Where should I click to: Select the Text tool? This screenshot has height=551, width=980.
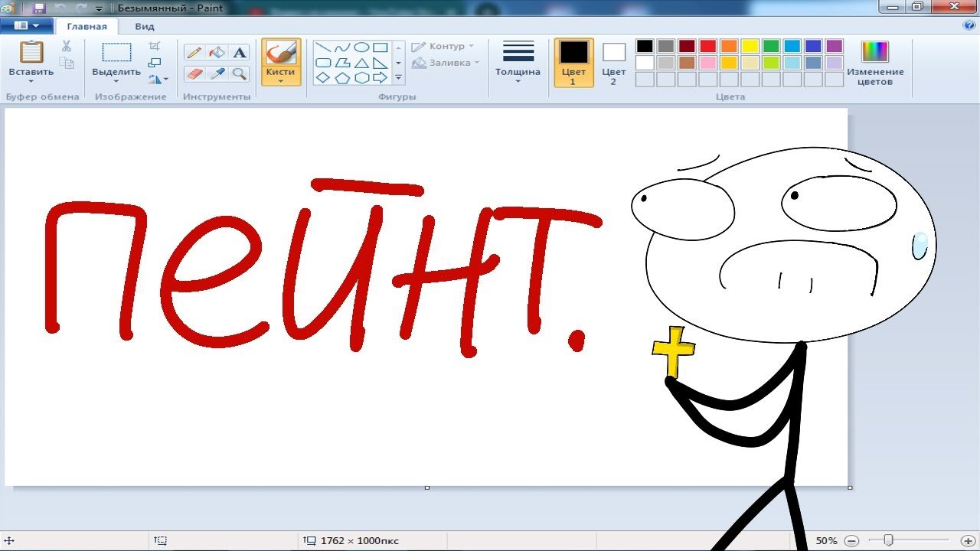tap(240, 53)
